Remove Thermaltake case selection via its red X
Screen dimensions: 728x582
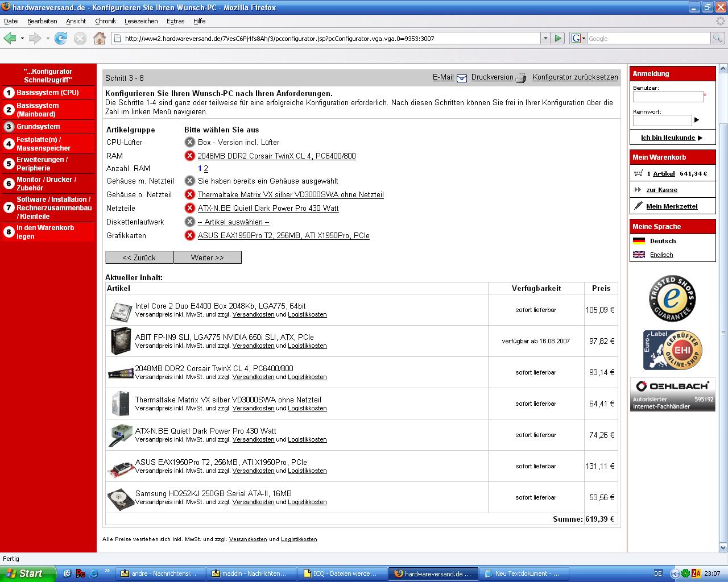(x=190, y=194)
